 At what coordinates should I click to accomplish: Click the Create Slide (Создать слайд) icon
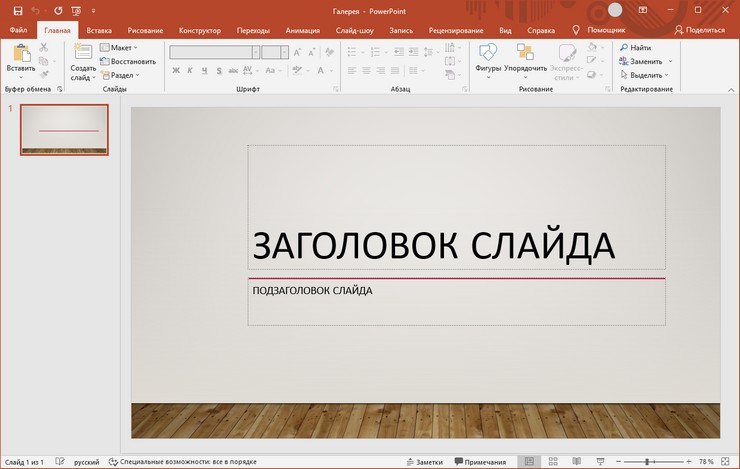point(82,53)
